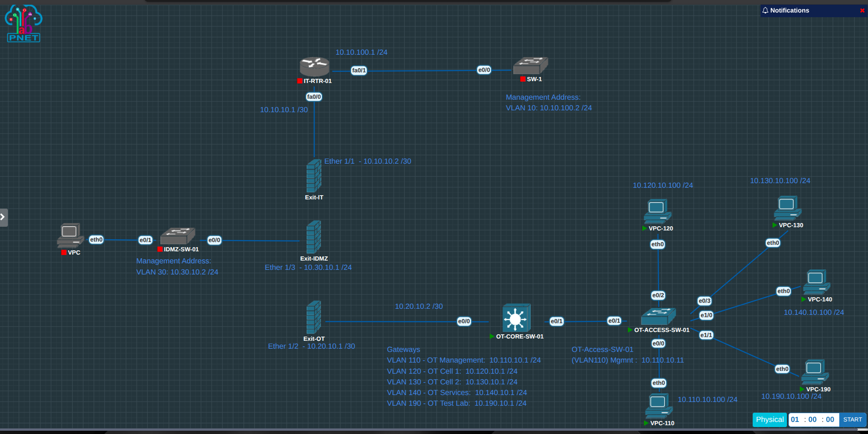Click the 'Ether 1/3 - 10.30.10.1 /24' label

(x=308, y=268)
